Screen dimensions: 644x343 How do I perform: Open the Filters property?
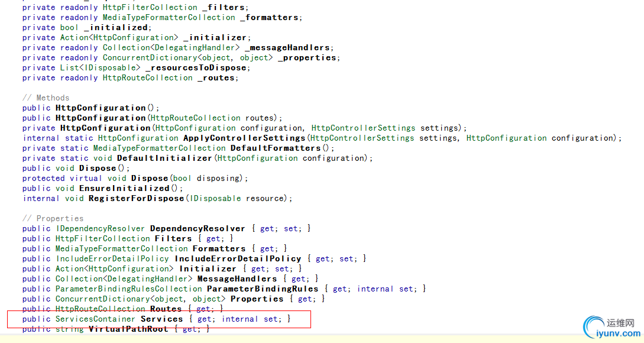(x=173, y=239)
